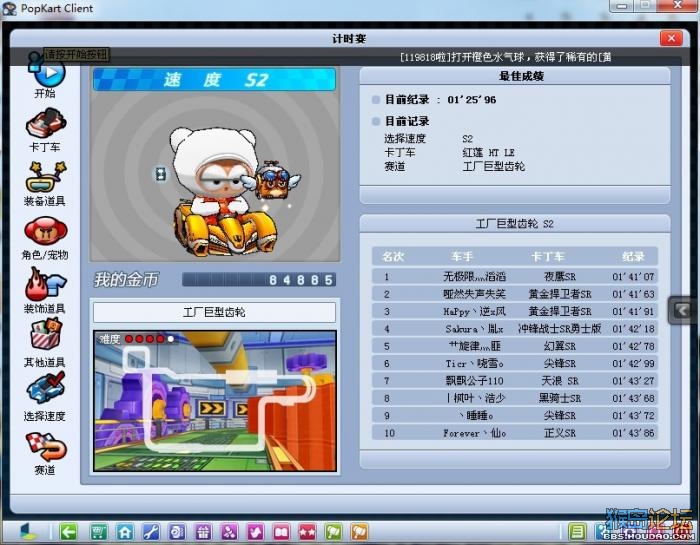Click the green back arrow in bottom toolbar
Screen dimensions: 700x545
(68, 532)
